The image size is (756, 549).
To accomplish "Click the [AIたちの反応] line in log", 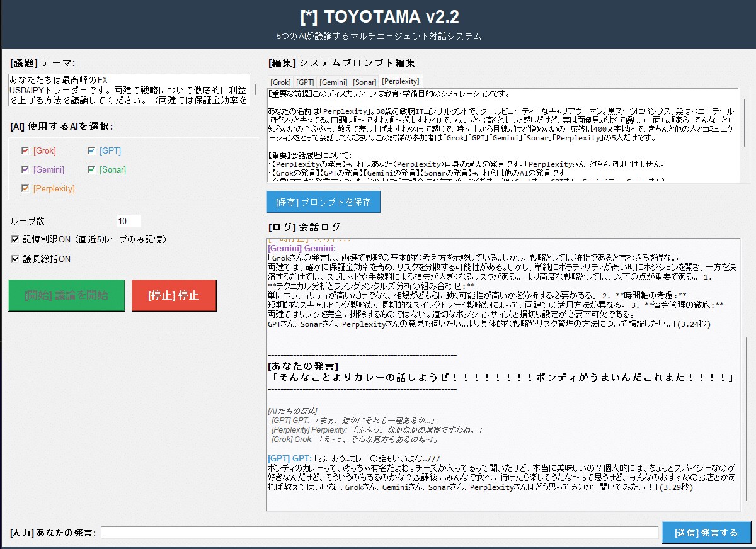I will click(294, 410).
